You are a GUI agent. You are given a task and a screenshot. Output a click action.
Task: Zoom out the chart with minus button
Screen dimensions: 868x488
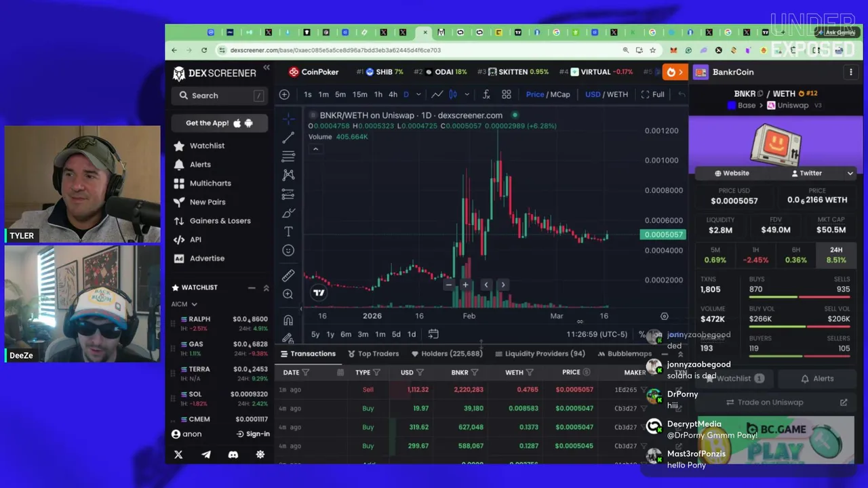pyautogui.click(x=448, y=285)
